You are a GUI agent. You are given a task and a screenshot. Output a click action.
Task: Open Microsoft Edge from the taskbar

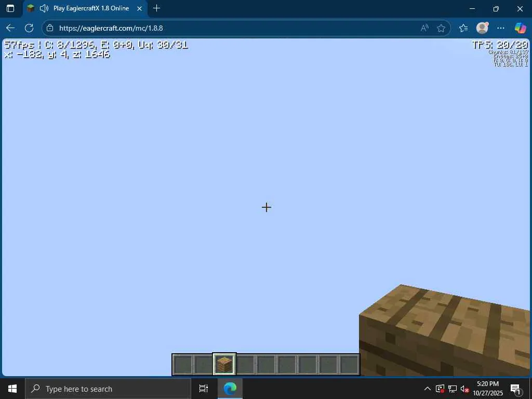[230, 389]
